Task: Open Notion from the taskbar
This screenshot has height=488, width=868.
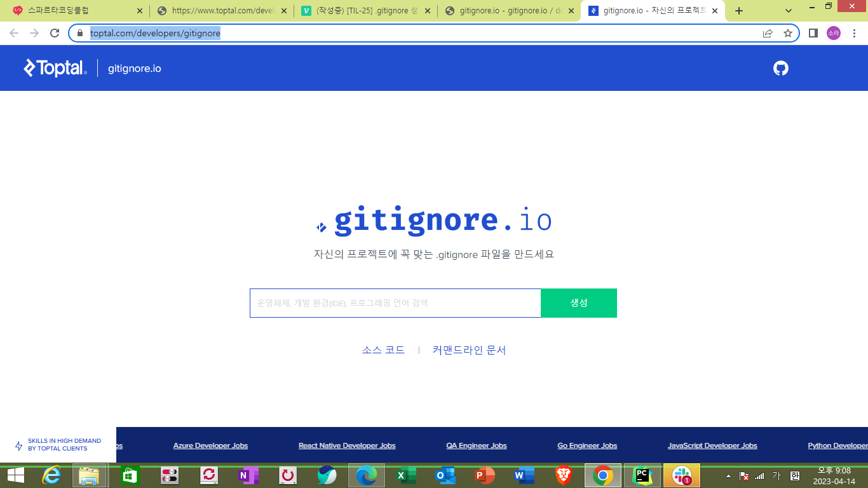Action: click(248, 475)
